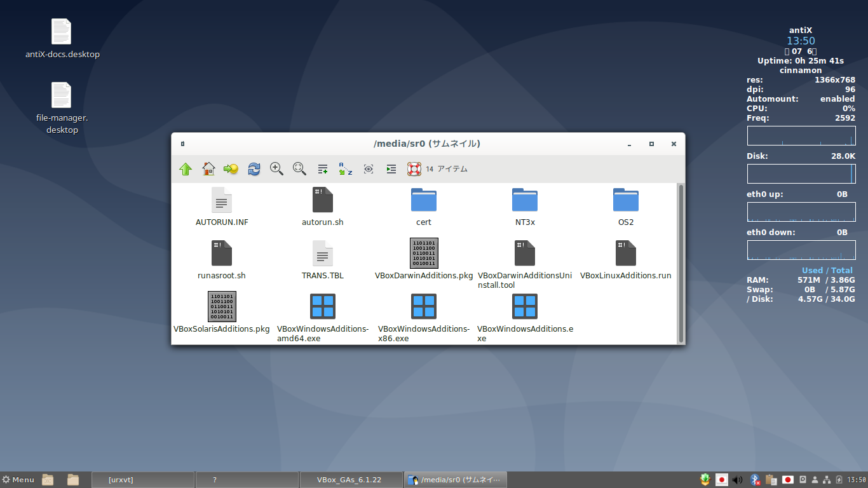
Task: Click the user silhouette tray icon
Action: click(815, 480)
